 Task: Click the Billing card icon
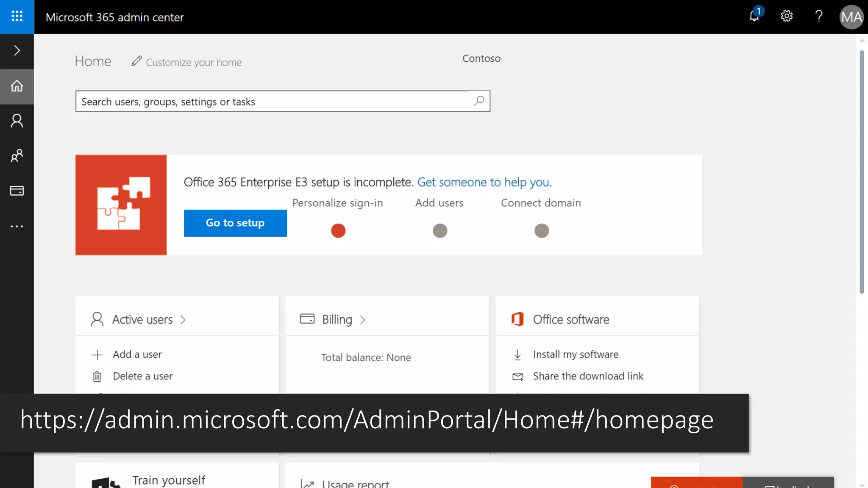click(x=307, y=319)
